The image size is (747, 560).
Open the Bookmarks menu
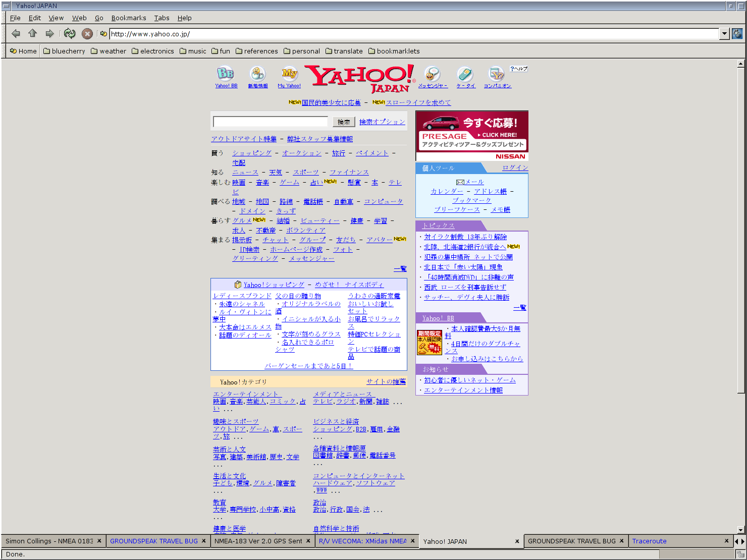coord(129,18)
